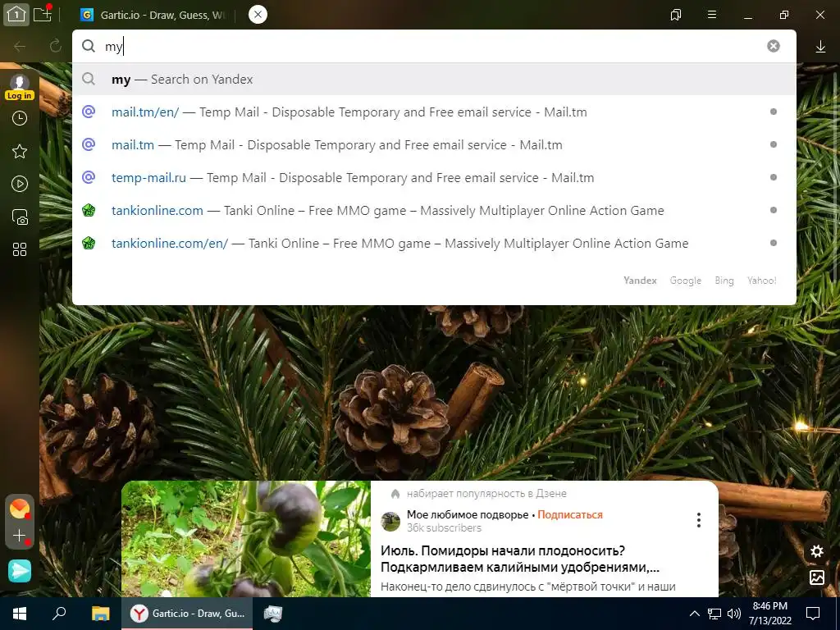This screenshot has height=630, width=840.
Task: Open the services grid icon in sidebar
Action: 20,249
